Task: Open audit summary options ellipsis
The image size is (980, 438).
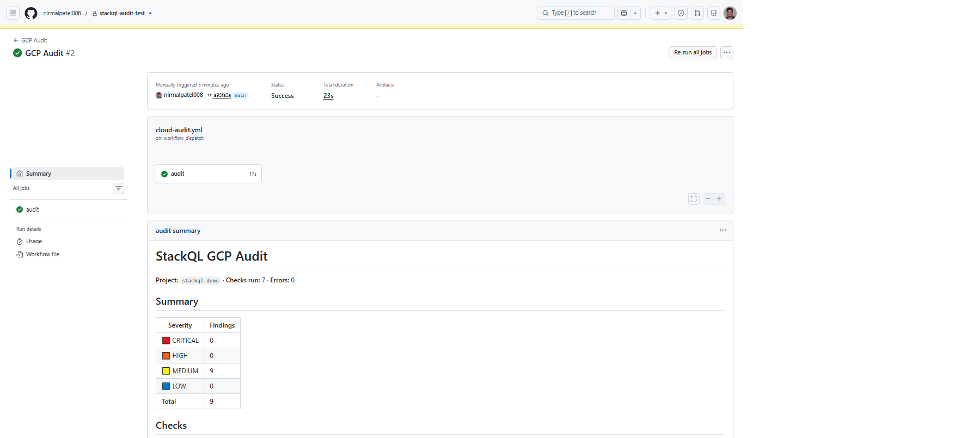Action: (723, 230)
